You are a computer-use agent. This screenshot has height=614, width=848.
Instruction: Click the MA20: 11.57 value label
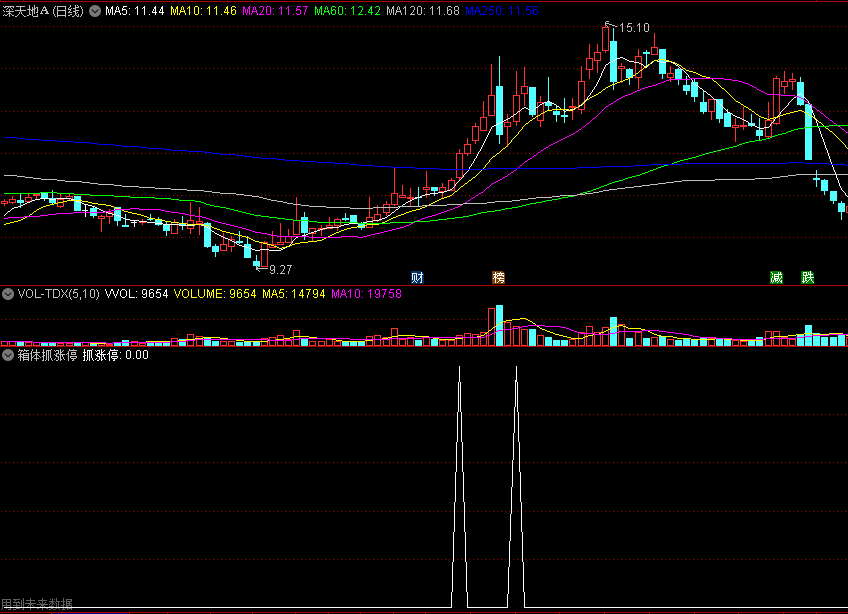(x=275, y=11)
